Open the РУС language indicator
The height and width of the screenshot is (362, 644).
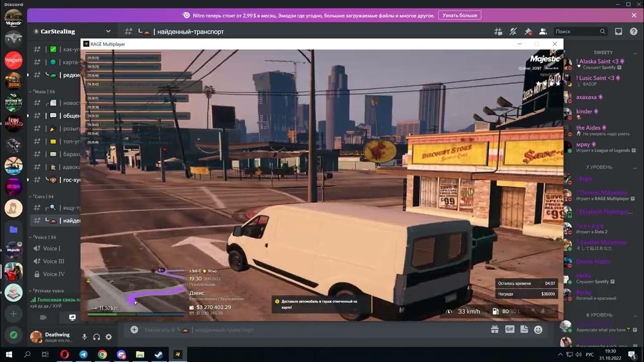click(x=590, y=354)
